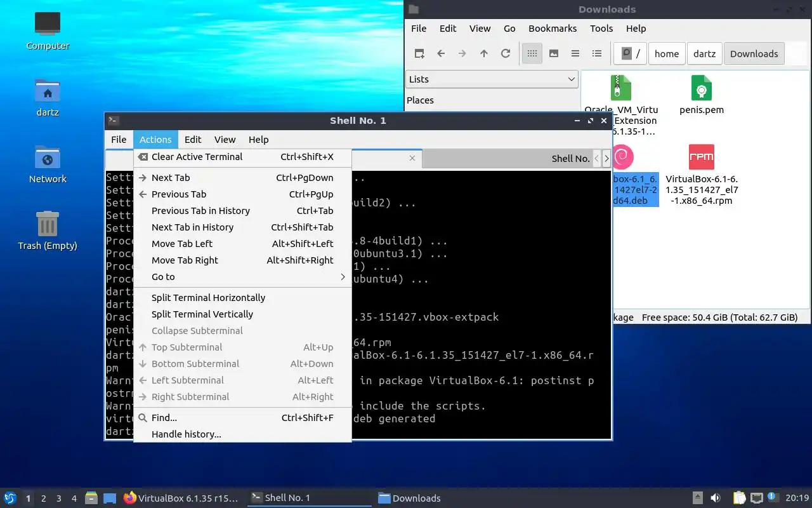
Task: Expand the Go to submenu
Action: (x=242, y=277)
